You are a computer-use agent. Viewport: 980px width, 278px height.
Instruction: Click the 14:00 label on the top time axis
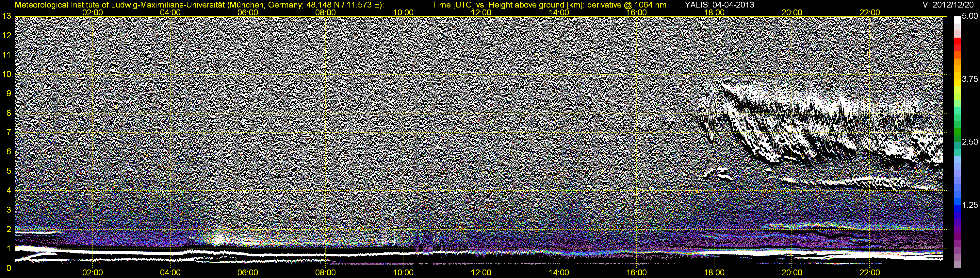pos(559,12)
